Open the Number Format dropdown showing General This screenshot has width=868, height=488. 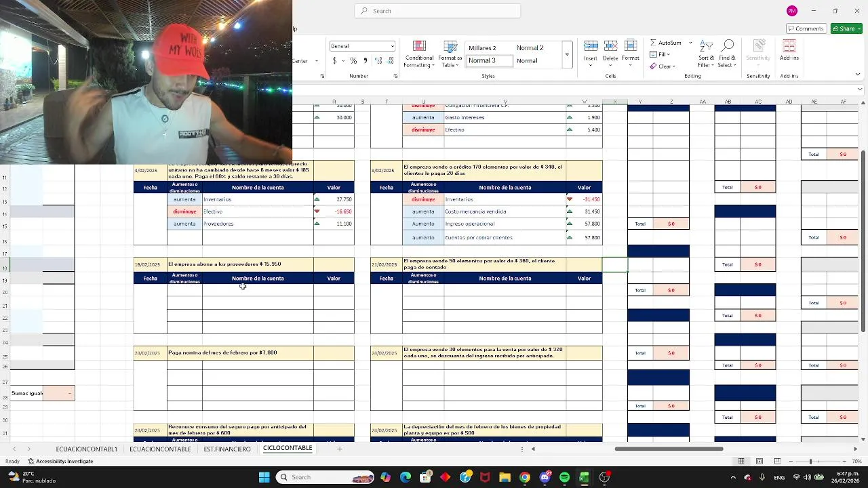coord(362,46)
